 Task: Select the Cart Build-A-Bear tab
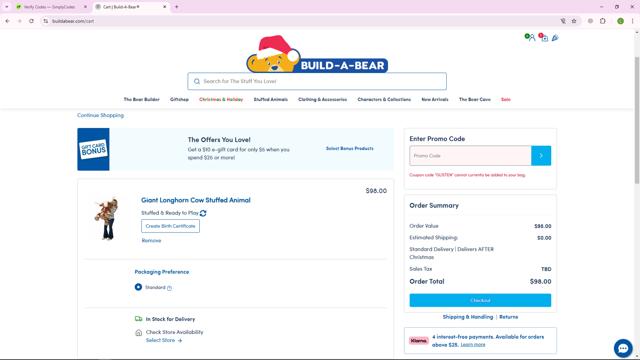coord(130,7)
